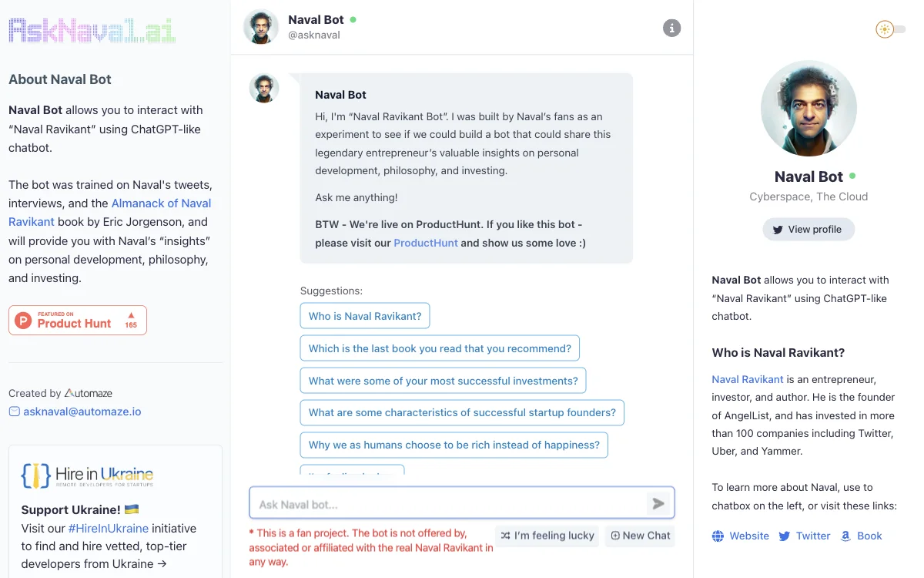
Task: Email asknaval@automaze.io link
Action: coord(82,412)
